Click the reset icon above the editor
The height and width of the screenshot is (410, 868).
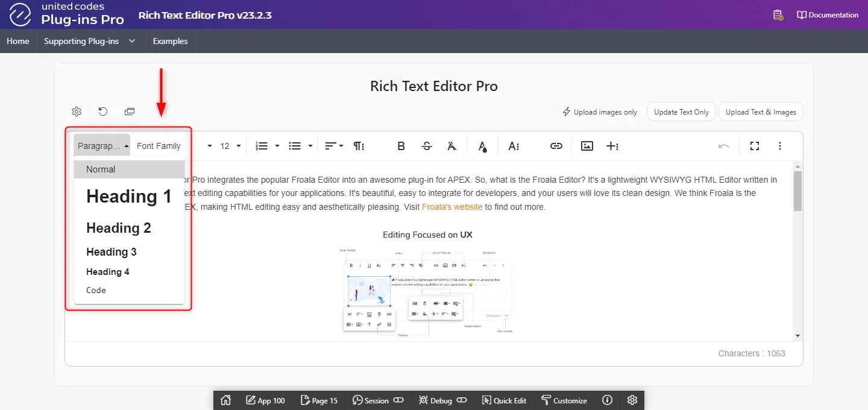(x=103, y=112)
